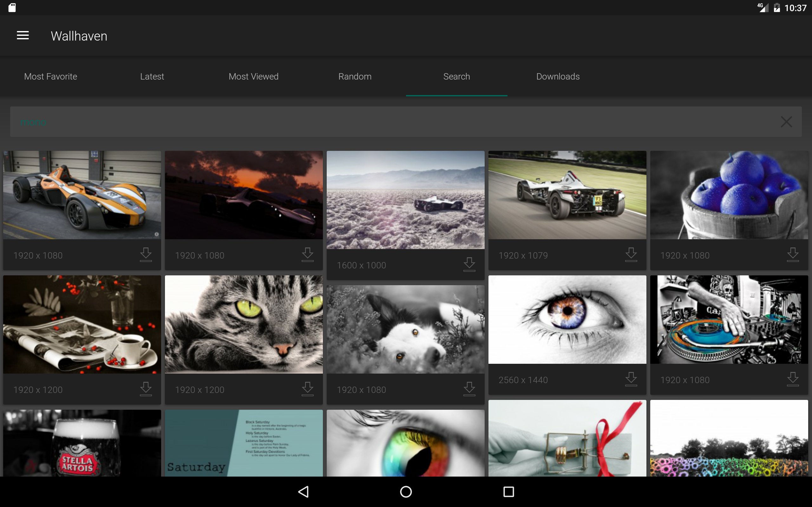
Task: Download the desert car 1600x1000 wallpaper
Action: tap(469, 265)
